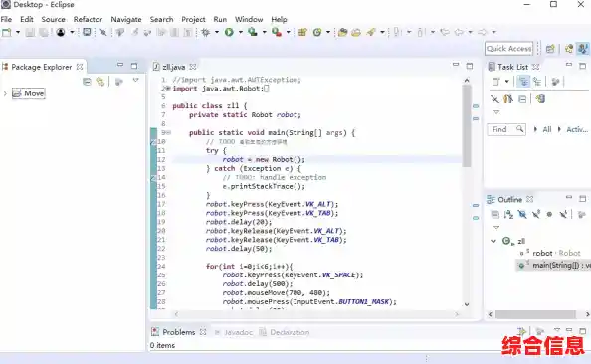
Task: Click the New wizard toolbar icon
Action: click(6, 32)
